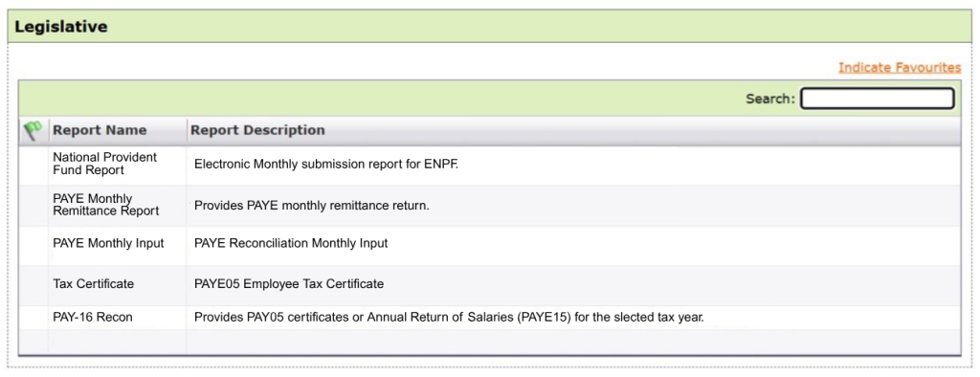
Task: Select the PAYE monthly remittance return description
Action: pyautogui.click(x=311, y=205)
